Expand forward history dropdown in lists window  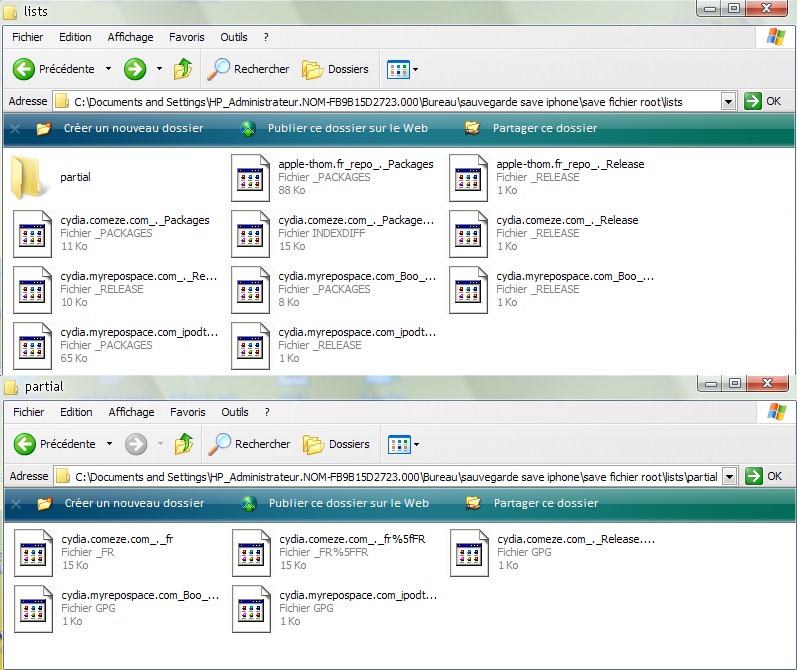159,69
